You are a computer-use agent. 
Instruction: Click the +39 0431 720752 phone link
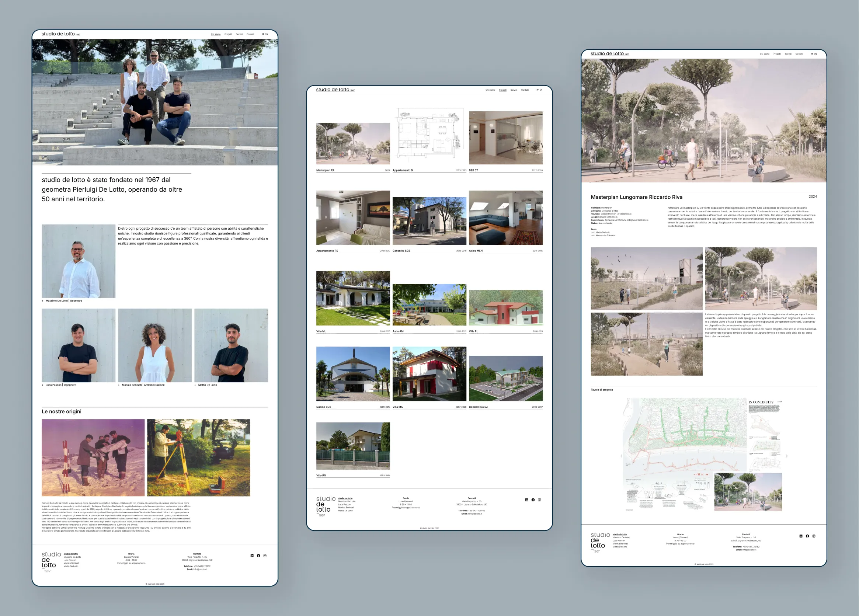pyautogui.click(x=203, y=566)
